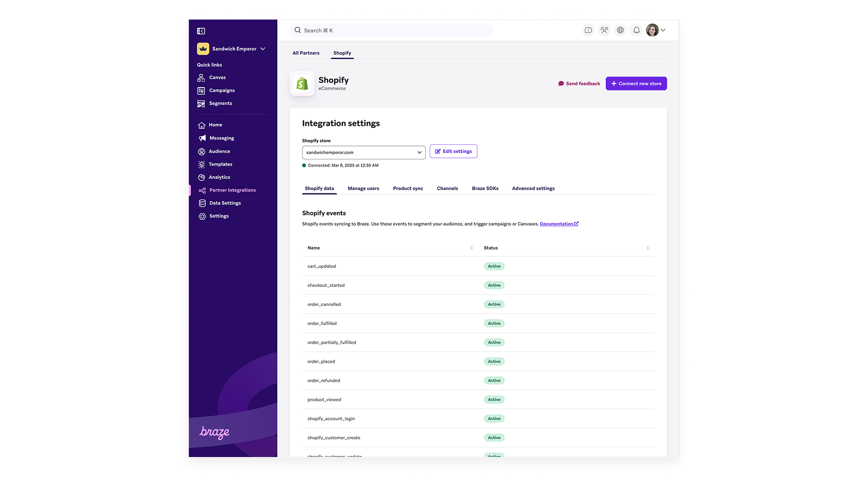Viewport: 868px width, 488px height.
Task: Select the Shopify data tab
Action: 320,189
